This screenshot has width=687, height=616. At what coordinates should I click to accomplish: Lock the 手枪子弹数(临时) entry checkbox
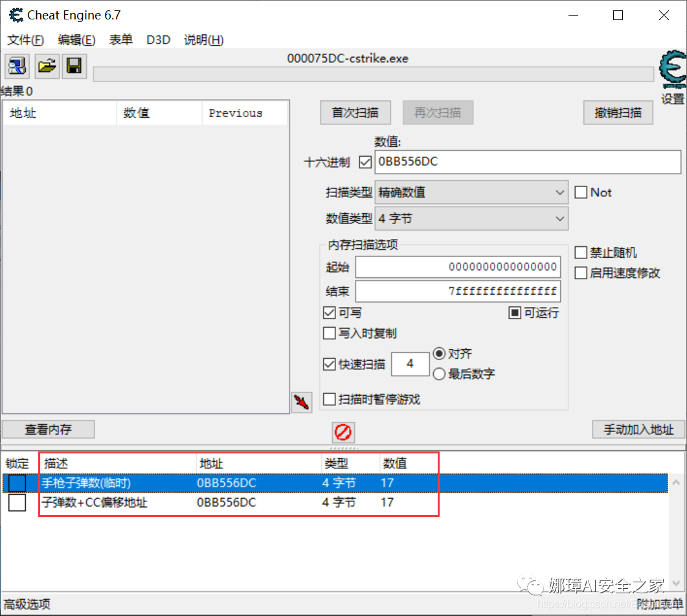pyautogui.click(x=17, y=483)
